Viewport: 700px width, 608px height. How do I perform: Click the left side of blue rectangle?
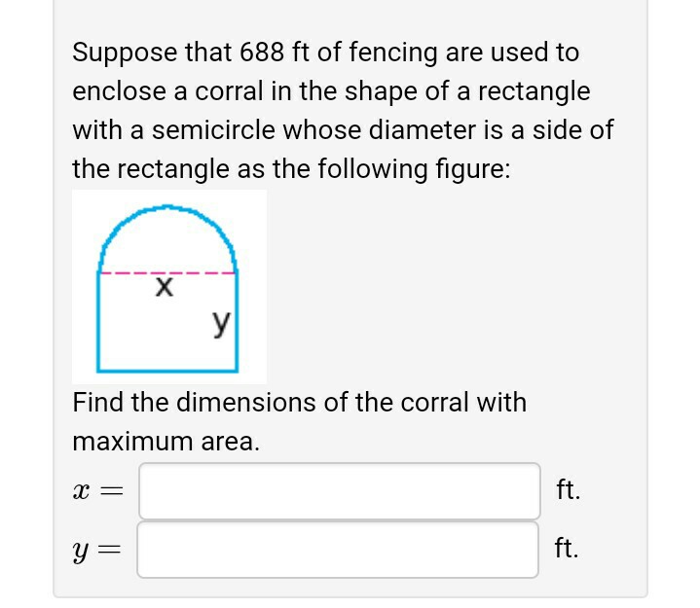coord(98,321)
